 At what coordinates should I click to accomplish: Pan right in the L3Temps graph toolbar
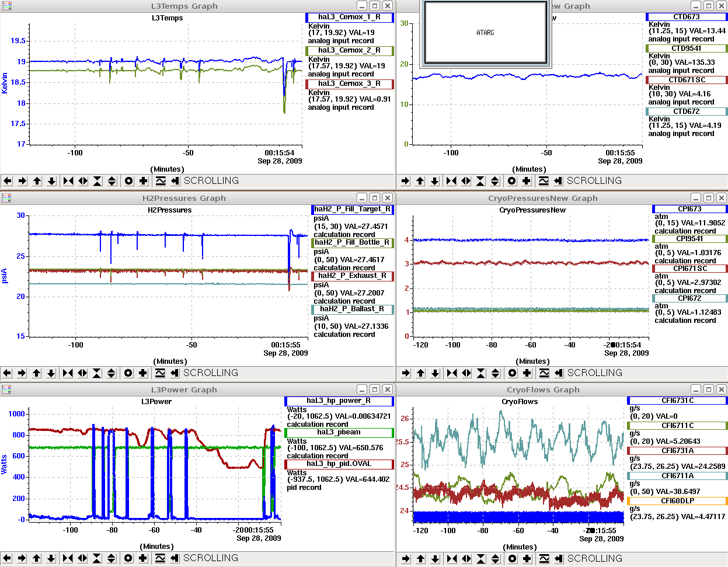tap(22, 181)
